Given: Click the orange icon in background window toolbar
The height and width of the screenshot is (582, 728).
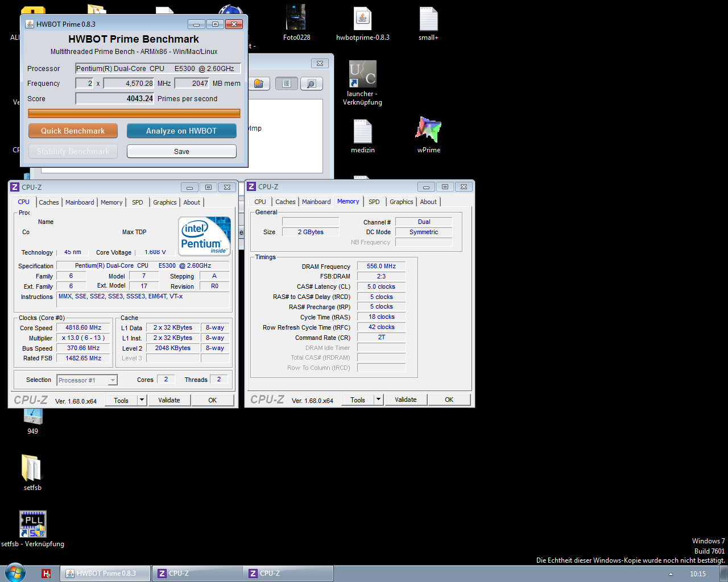Looking at the screenshot, I should pyautogui.click(x=259, y=84).
